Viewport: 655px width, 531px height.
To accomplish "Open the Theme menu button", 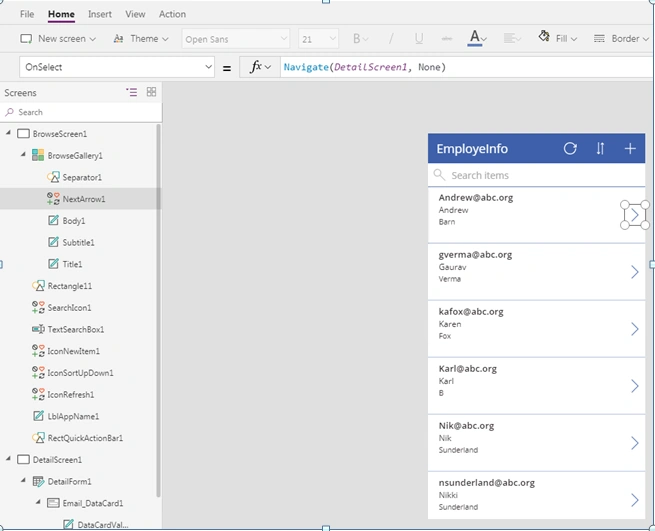I will click(x=141, y=39).
